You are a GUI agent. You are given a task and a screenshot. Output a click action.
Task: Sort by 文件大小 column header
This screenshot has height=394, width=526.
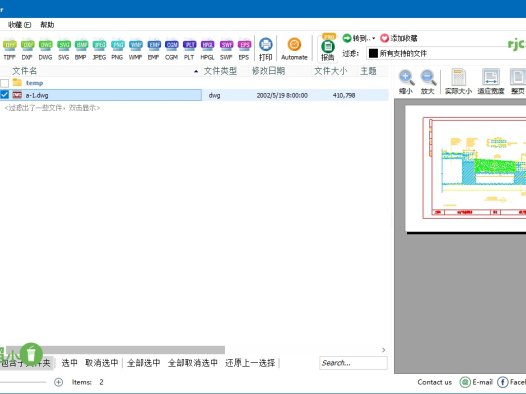click(330, 71)
